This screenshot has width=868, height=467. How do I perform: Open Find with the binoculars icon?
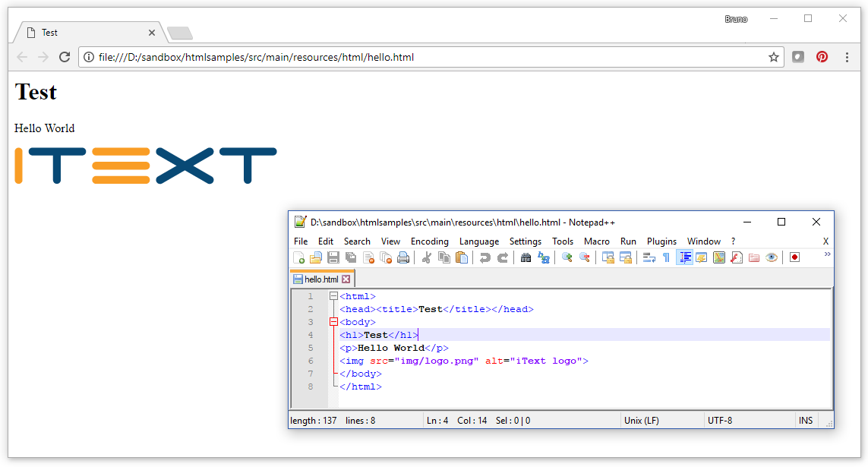pyautogui.click(x=526, y=258)
